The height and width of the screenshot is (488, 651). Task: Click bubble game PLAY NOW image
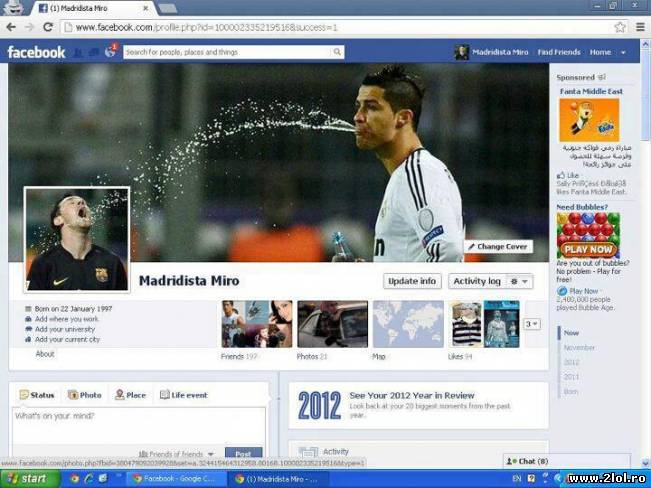pos(588,235)
